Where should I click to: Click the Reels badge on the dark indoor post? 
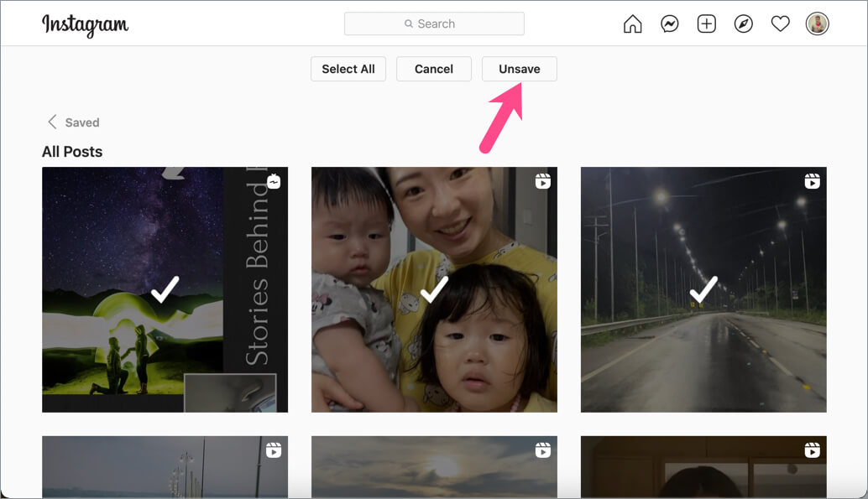[x=812, y=450]
